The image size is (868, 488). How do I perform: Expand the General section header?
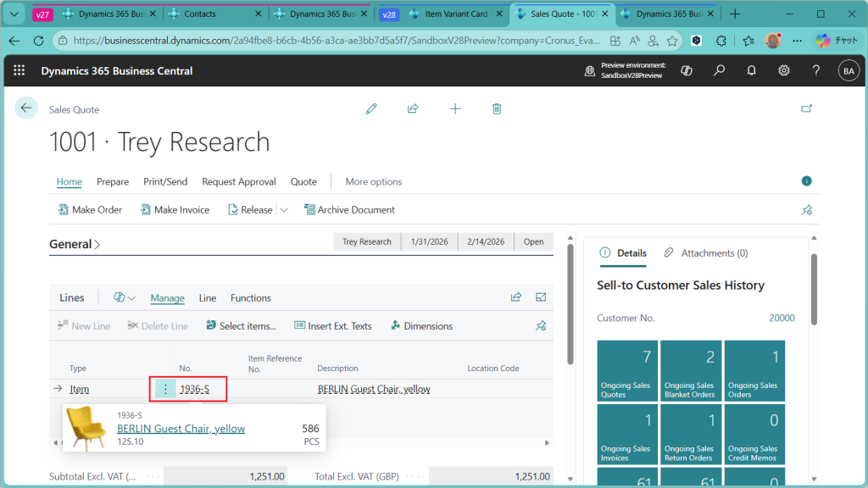[x=75, y=244]
